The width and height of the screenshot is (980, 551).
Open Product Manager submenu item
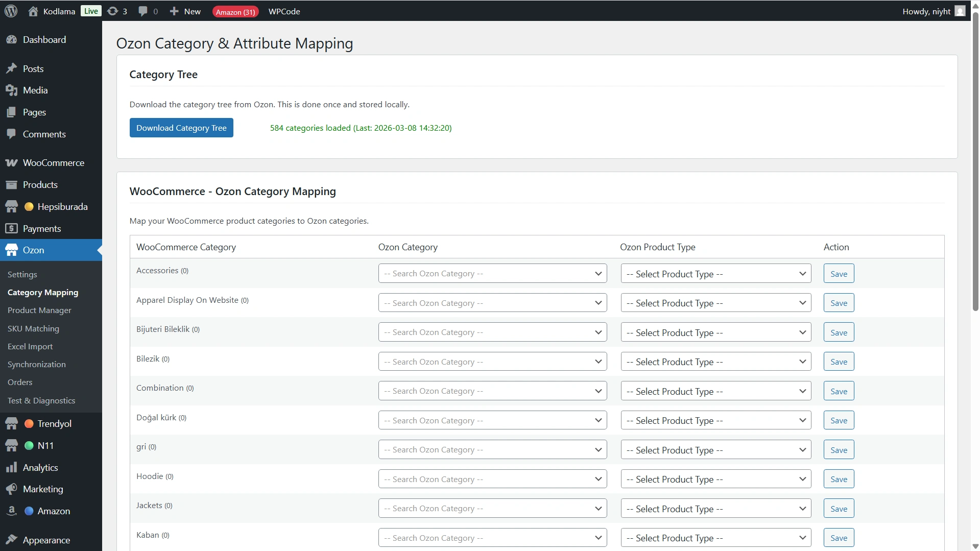point(39,310)
